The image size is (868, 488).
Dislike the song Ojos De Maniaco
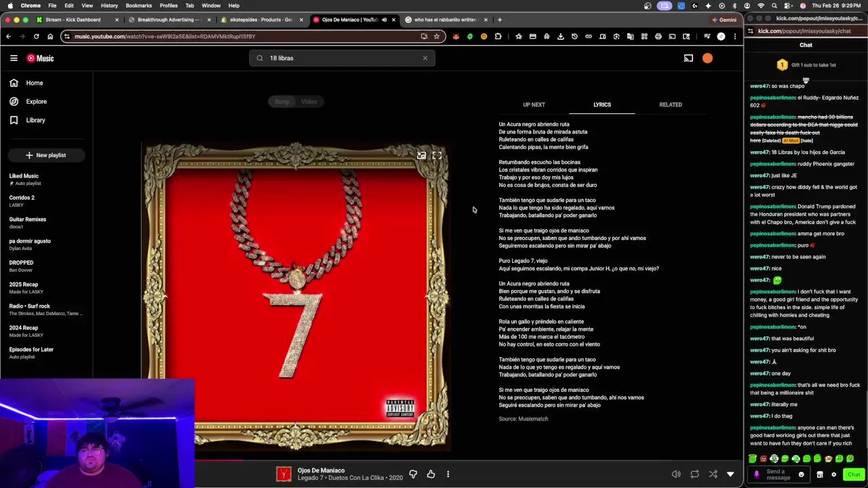[x=413, y=474]
